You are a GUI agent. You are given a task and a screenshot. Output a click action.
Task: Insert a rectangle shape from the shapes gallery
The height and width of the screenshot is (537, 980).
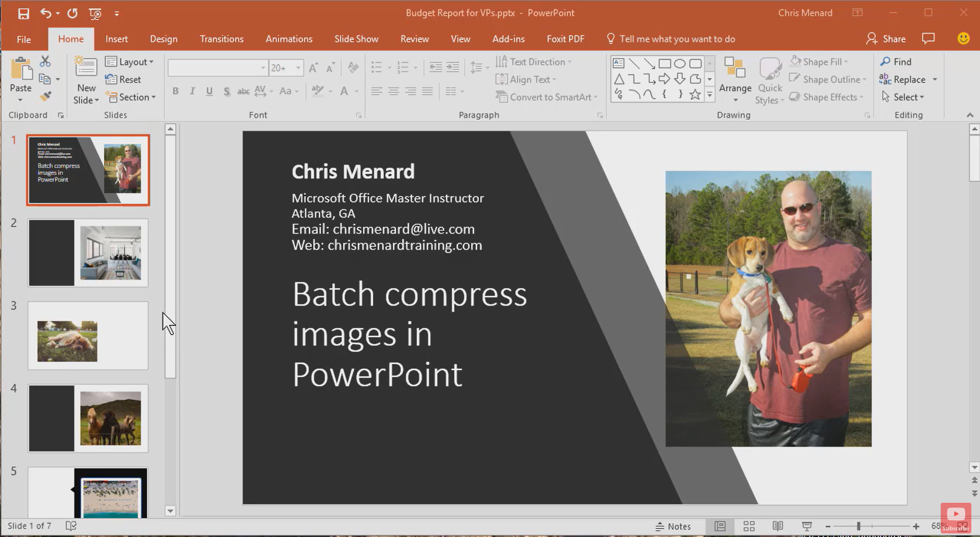click(664, 63)
